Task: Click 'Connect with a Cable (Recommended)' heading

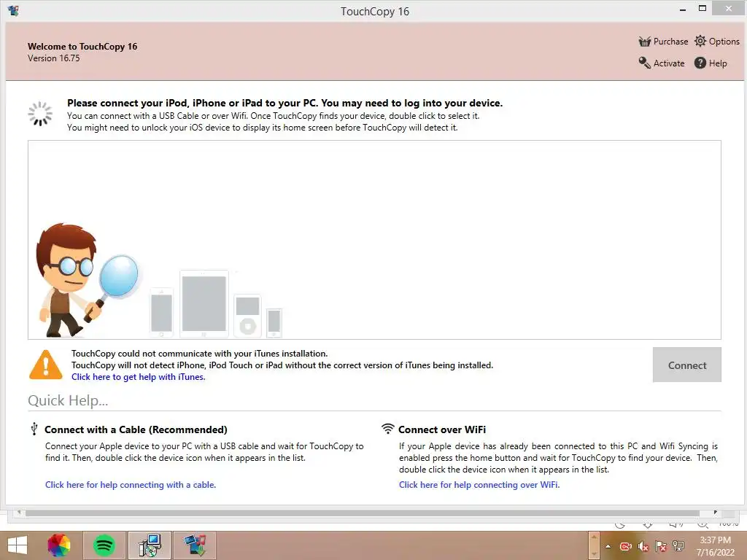Action: pyautogui.click(x=136, y=429)
